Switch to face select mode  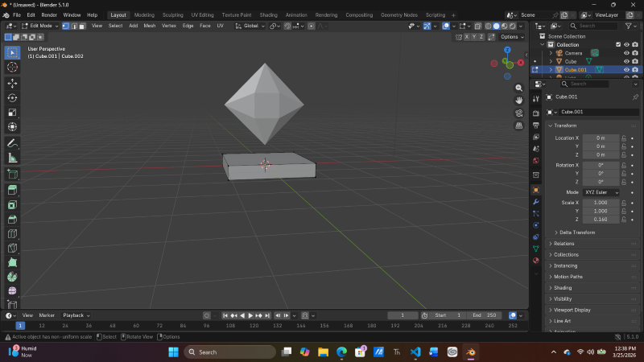pyautogui.click(x=83, y=26)
